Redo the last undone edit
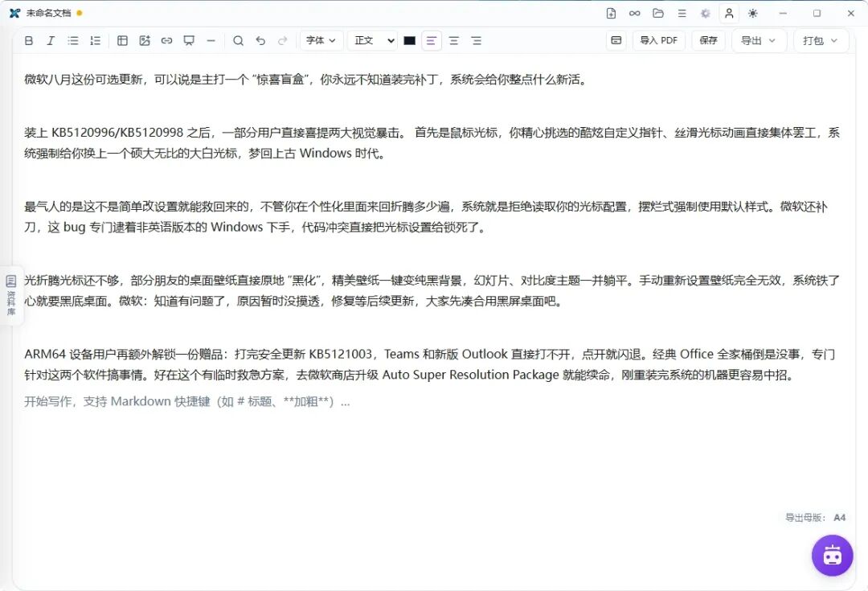 (x=282, y=40)
